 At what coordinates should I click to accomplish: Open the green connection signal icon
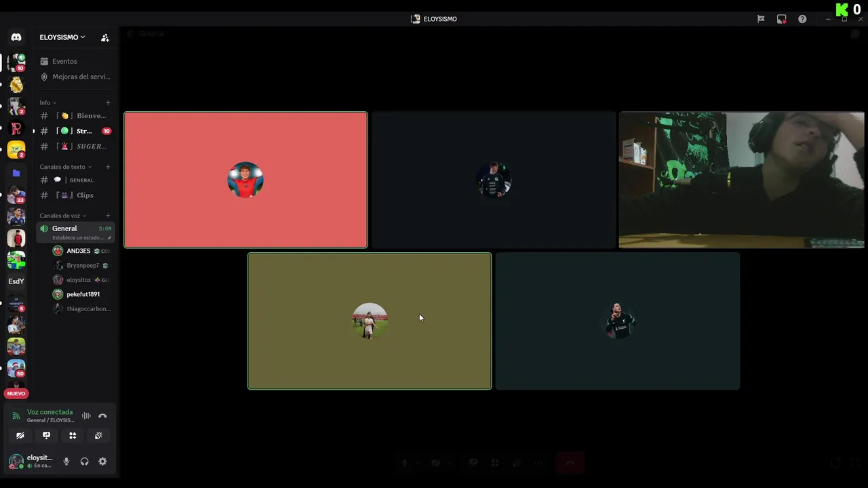pos(16,416)
